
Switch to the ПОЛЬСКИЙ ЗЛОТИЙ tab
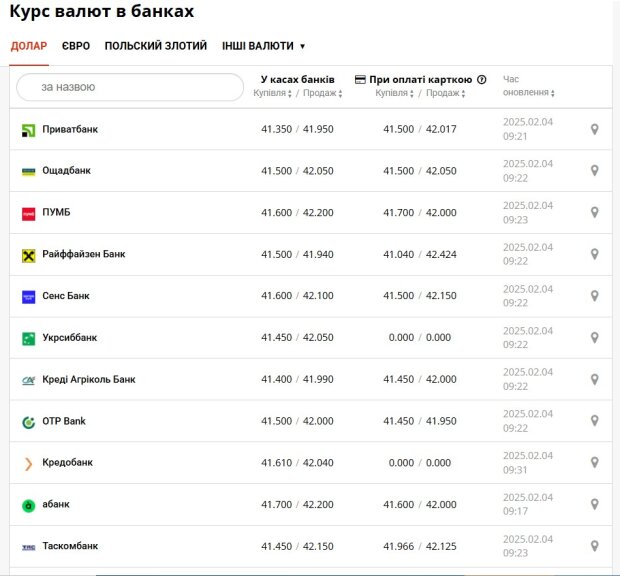click(x=156, y=46)
